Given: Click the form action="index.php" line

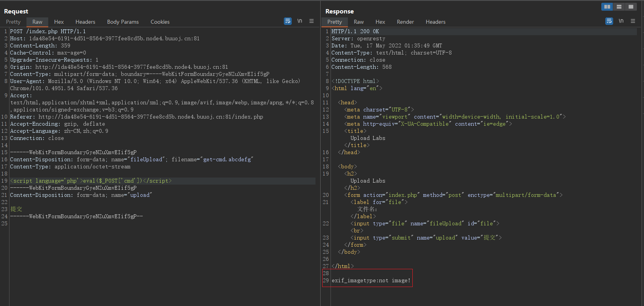Looking at the screenshot, I should coord(453,195).
